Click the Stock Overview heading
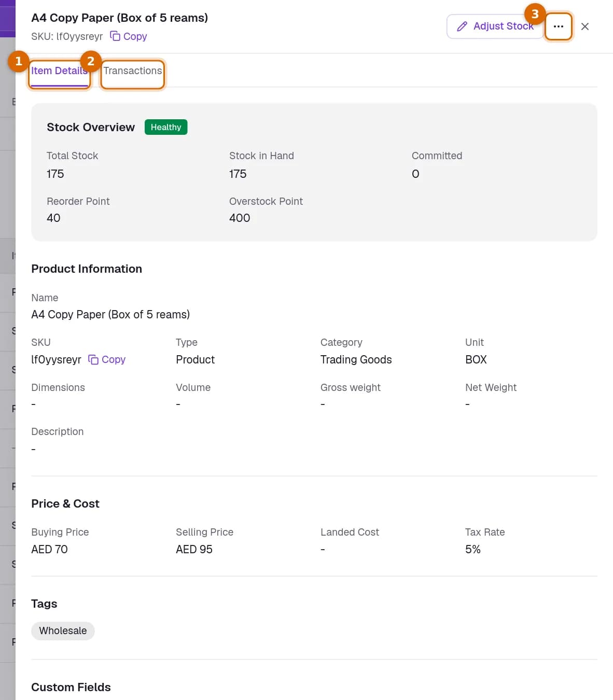Viewport: 613px width, 700px height. [91, 128]
